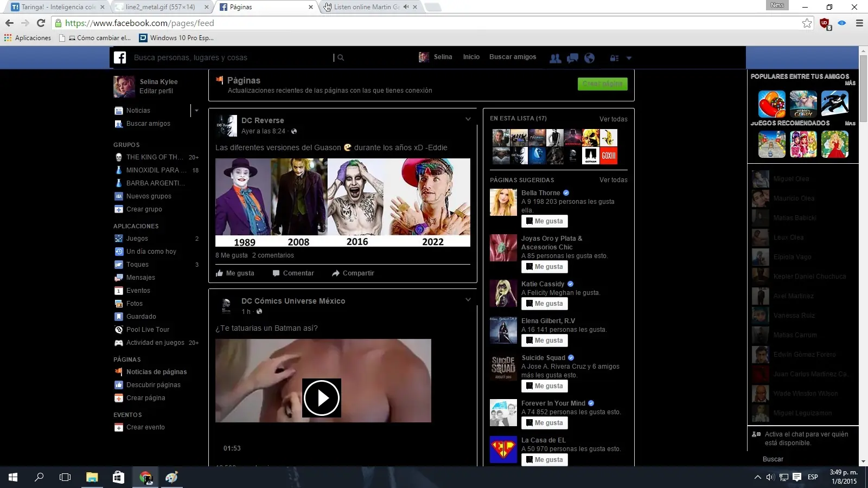868x488 pixels.
Task: Click the page scrollbar down arrow
Action: point(863,461)
